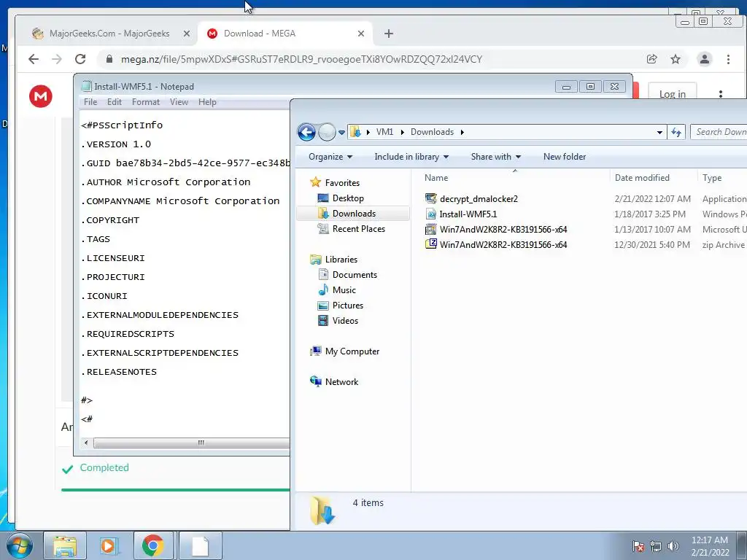Click Windows Explorer taskbar icon
This screenshot has width=747, height=560.
click(65, 545)
